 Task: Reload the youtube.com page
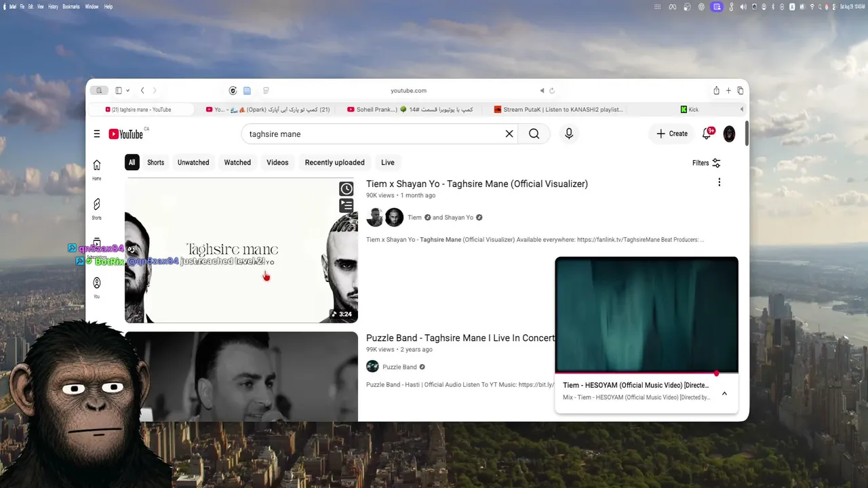[x=552, y=91]
